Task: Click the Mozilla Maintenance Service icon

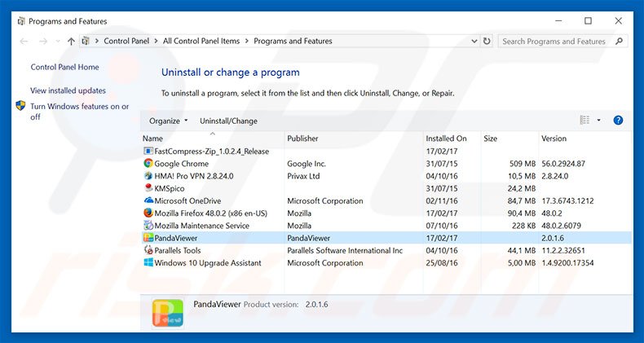Action: click(x=148, y=225)
